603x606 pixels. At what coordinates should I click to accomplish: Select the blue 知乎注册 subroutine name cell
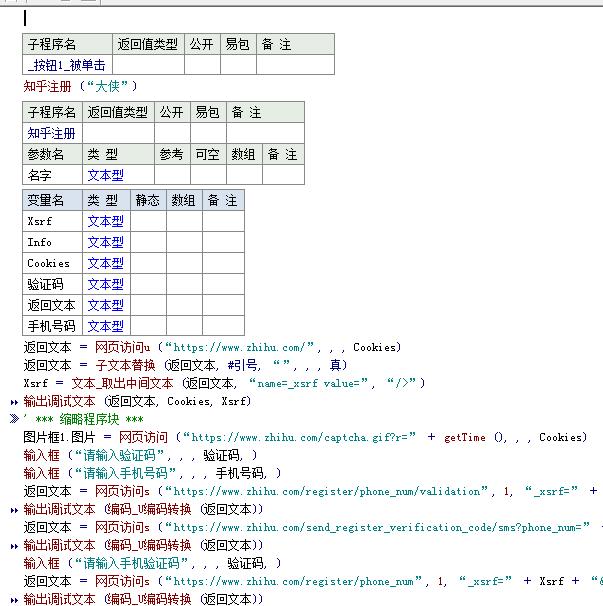pyautogui.click(x=53, y=133)
